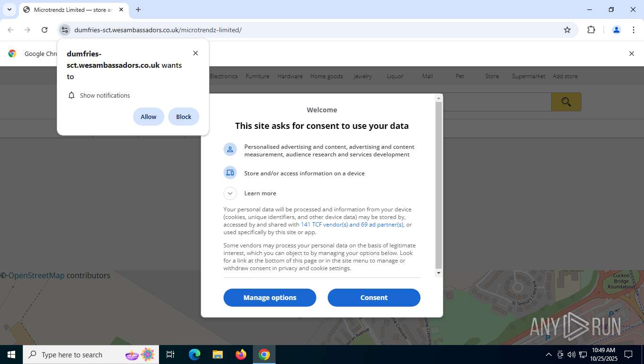Go forward to next page
The height and width of the screenshot is (364, 644).
tap(27, 30)
